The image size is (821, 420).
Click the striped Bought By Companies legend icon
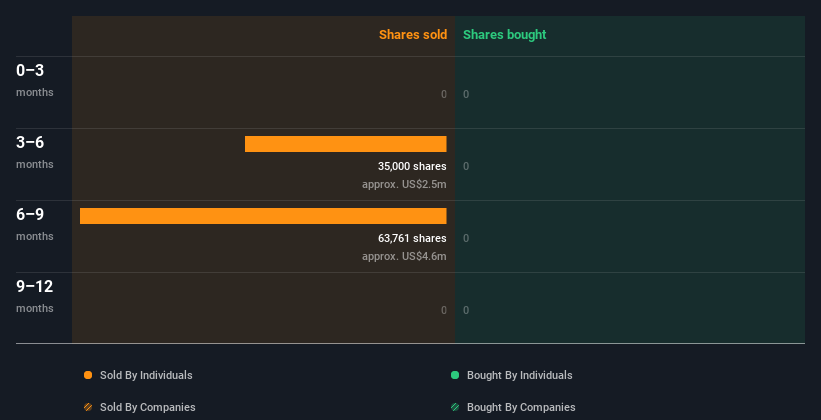455,407
